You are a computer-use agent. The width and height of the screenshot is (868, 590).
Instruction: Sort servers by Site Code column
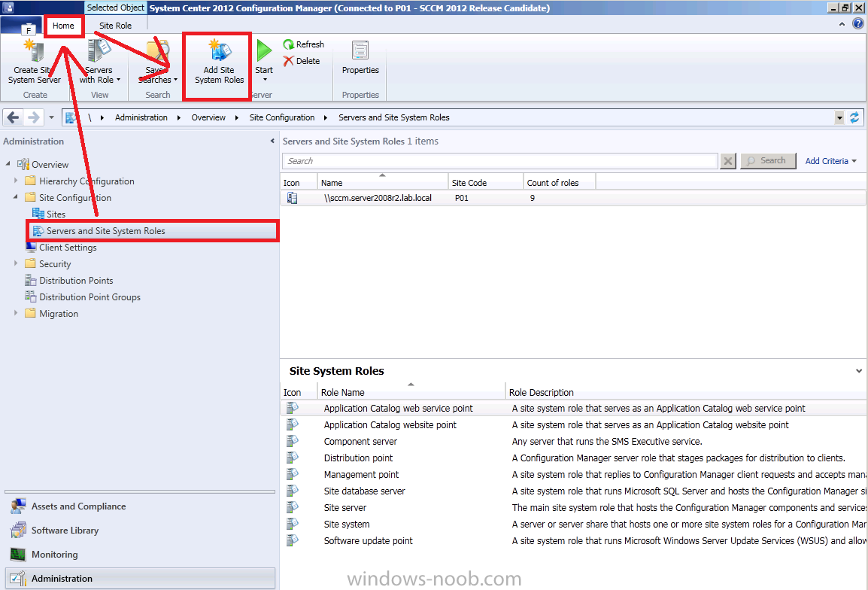click(485, 182)
